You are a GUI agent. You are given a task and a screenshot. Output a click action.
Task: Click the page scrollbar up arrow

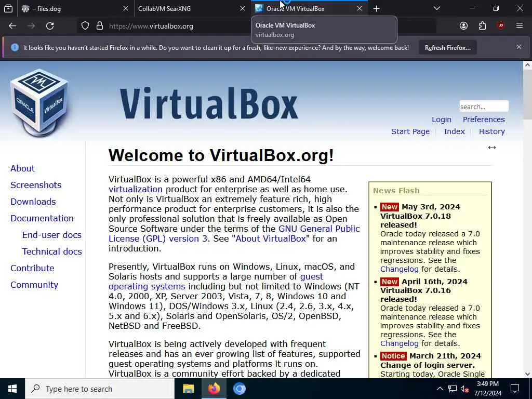click(x=528, y=65)
